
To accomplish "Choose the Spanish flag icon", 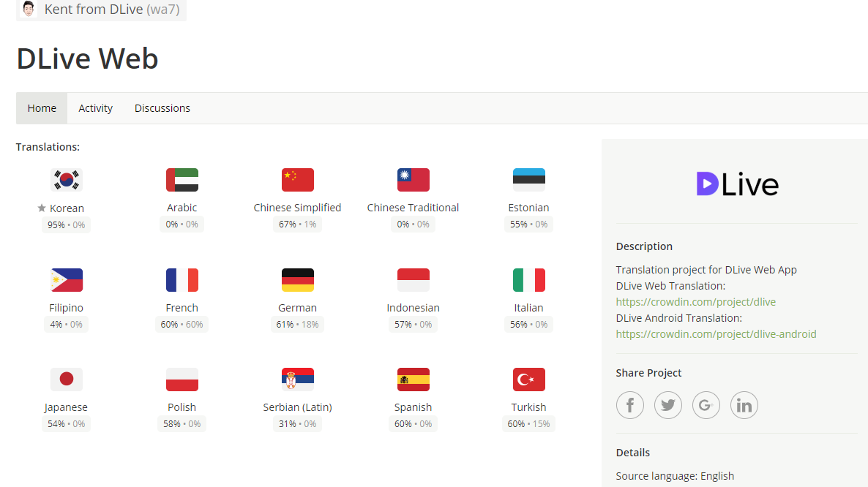I will pyautogui.click(x=414, y=380).
